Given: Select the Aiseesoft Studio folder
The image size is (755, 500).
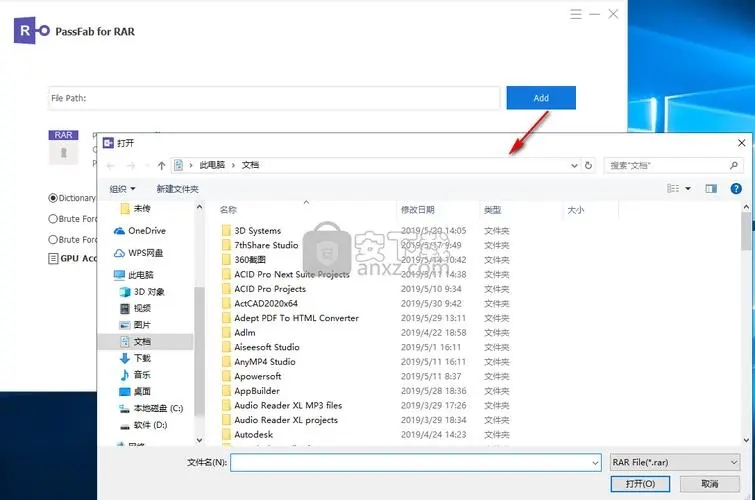Looking at the screenshot, I should pos(261,347).
